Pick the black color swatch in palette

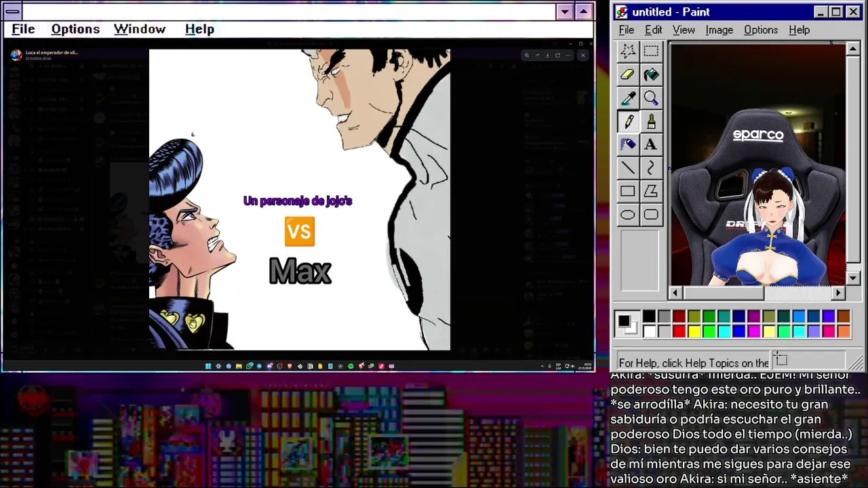(649, 317)
